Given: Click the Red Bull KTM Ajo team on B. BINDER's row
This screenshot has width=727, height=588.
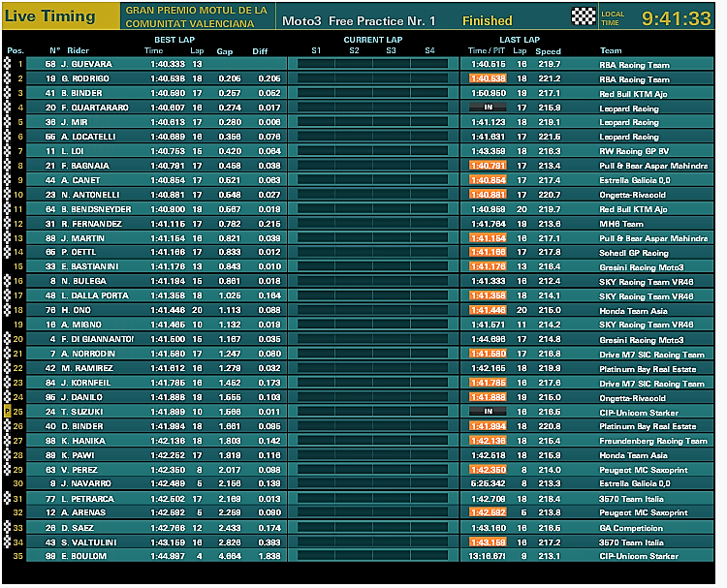Looking at the screenshot, I should click(633, 94).
